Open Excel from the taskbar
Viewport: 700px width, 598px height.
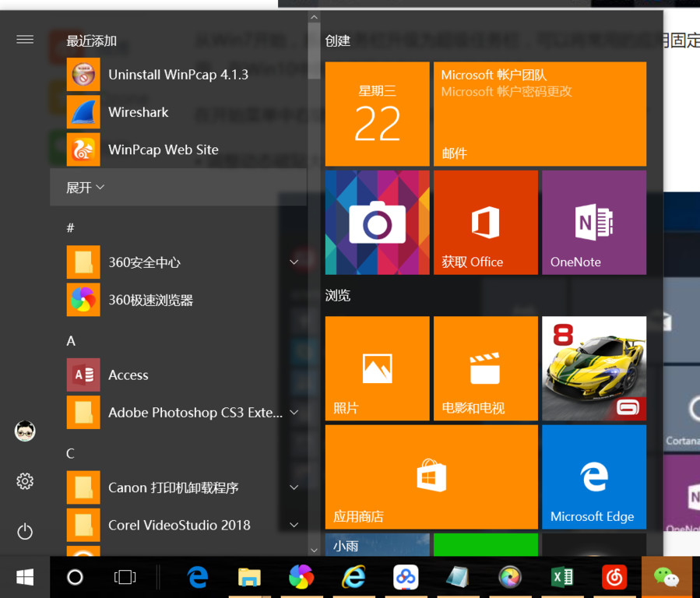pyautogui.click(x=562, y=577)
